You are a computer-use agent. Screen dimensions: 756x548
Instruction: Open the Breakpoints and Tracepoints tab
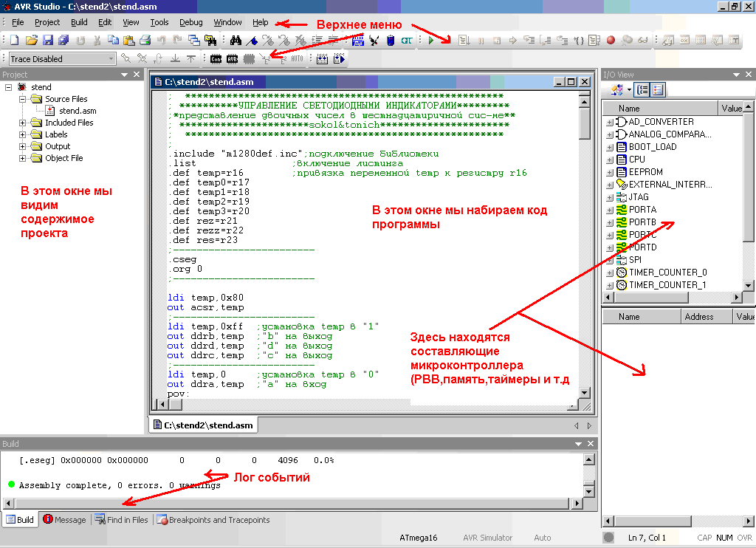pos(213,519)
